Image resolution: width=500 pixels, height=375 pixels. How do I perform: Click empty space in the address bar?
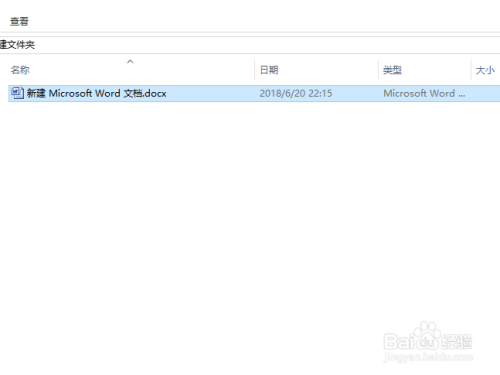point(267,45)
